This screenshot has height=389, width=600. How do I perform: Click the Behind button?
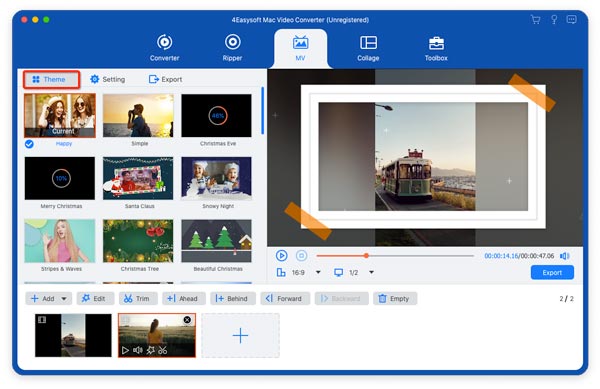coord(233,298)
